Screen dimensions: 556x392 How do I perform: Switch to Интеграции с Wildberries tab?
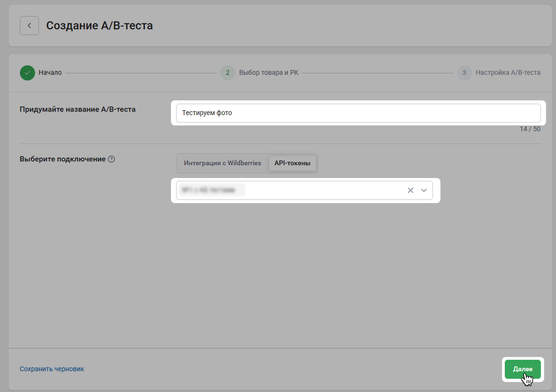pos(222,163)
